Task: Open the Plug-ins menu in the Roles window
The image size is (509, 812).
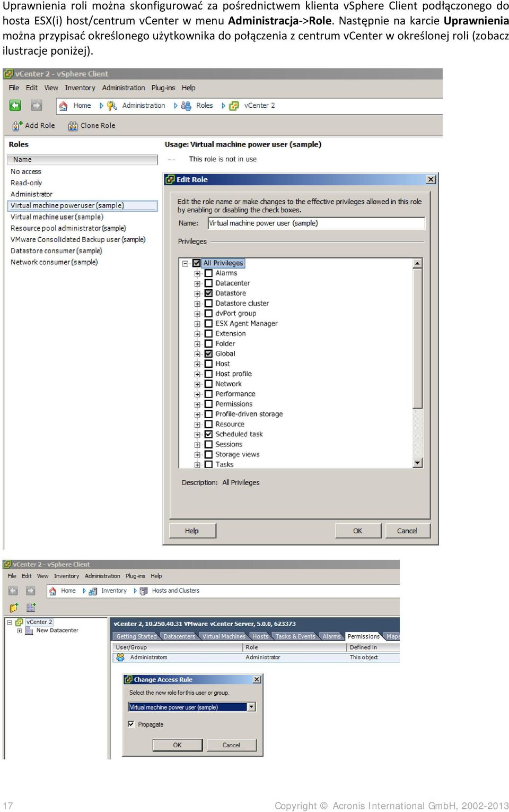Action: click(x=163, y=88)
